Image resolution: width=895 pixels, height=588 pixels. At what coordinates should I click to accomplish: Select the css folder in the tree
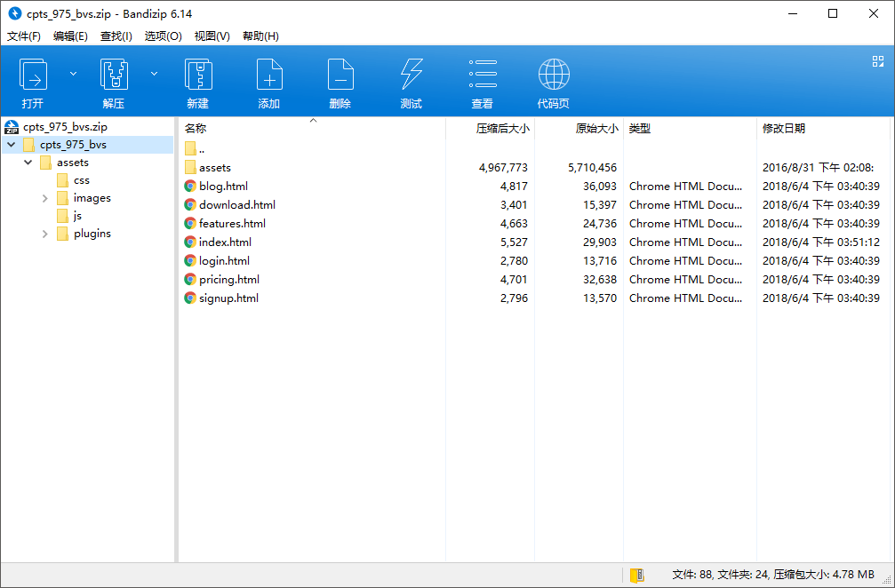81,180
